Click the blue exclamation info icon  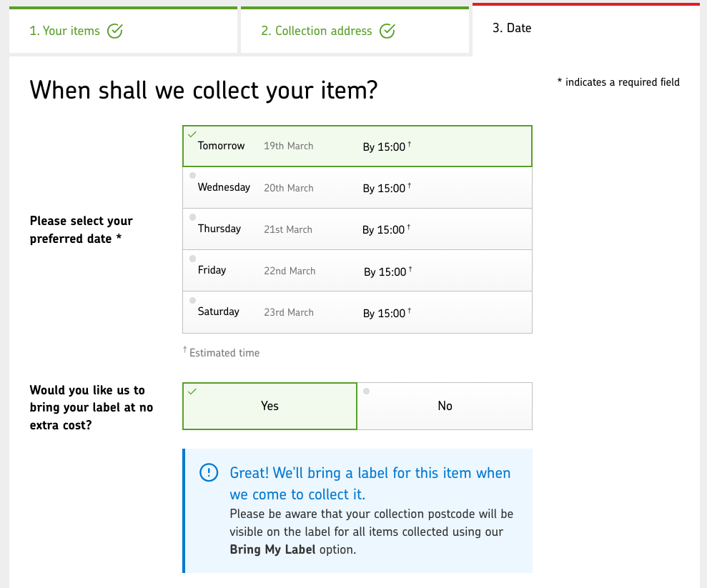click(208, 473)
